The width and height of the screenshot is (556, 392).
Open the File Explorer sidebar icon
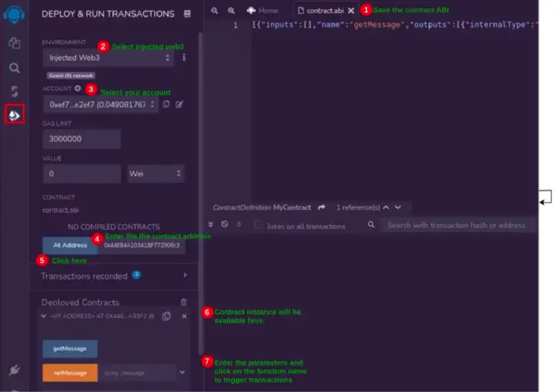[14, 43]
